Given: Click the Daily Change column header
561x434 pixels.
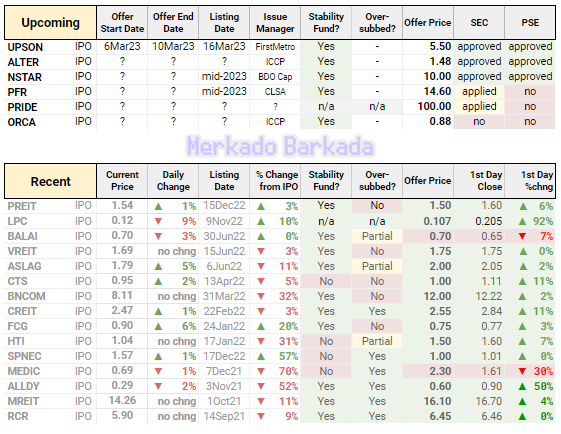Looking at the screenshot, I should point(173,181).
